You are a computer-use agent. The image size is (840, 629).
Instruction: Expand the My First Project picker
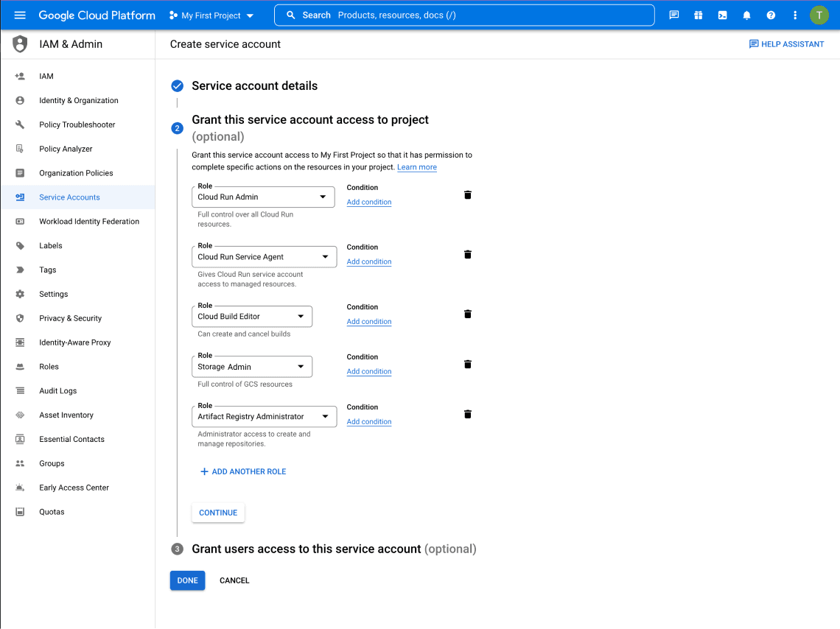click(x=211, y=15)
